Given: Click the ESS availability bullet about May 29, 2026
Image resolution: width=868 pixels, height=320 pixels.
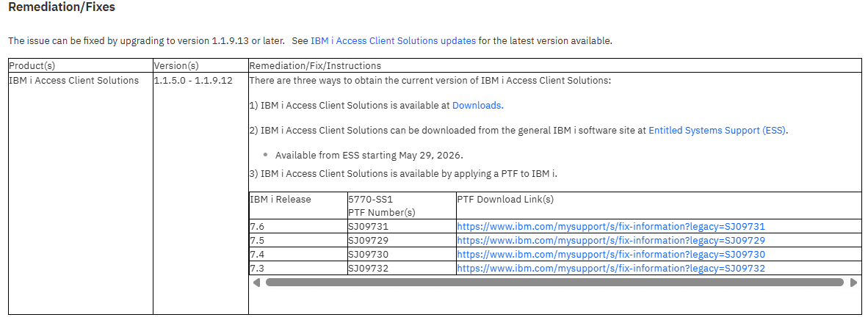Looking at the screenshot, I should (369, 155).
